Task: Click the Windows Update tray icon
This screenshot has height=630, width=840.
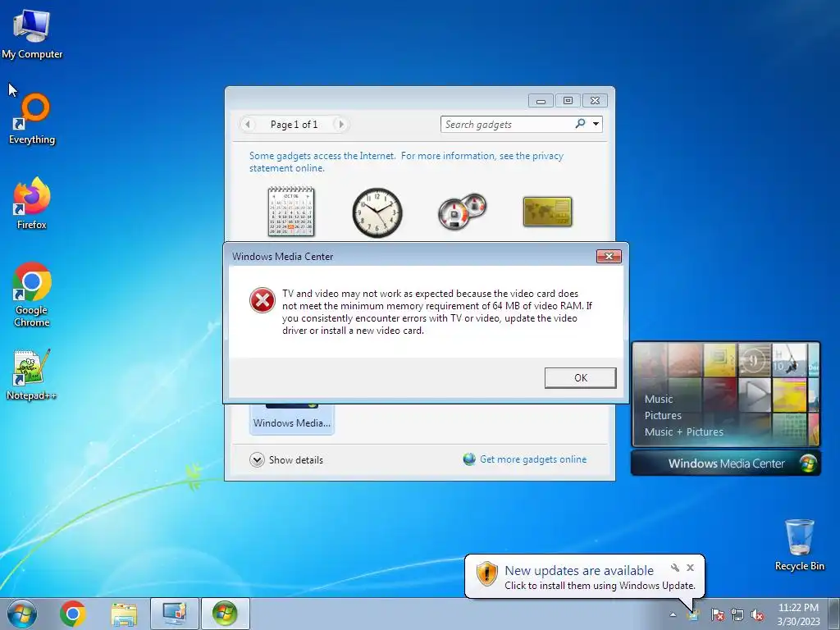Action: click(x=693, y=615)
